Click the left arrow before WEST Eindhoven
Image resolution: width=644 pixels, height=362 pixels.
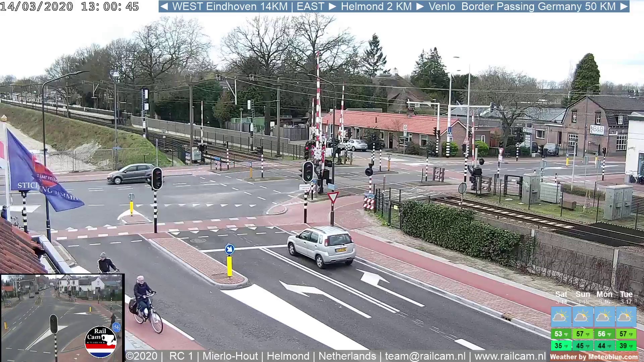[164, 6]
